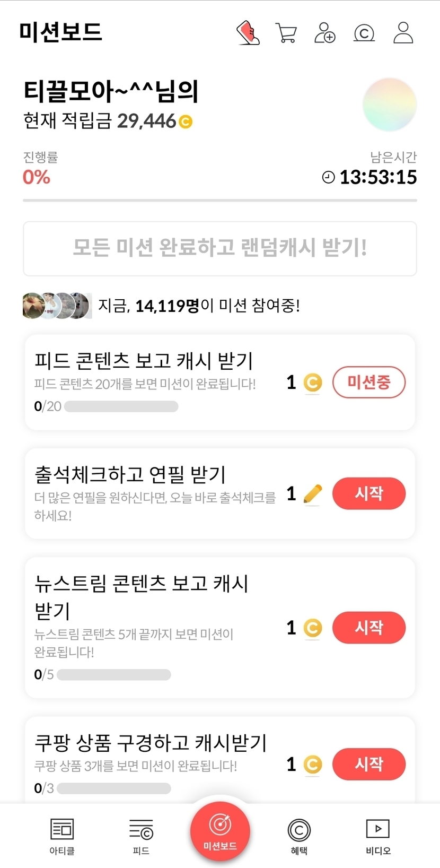Tap the pencil reward icon

(x=313, y=494)
